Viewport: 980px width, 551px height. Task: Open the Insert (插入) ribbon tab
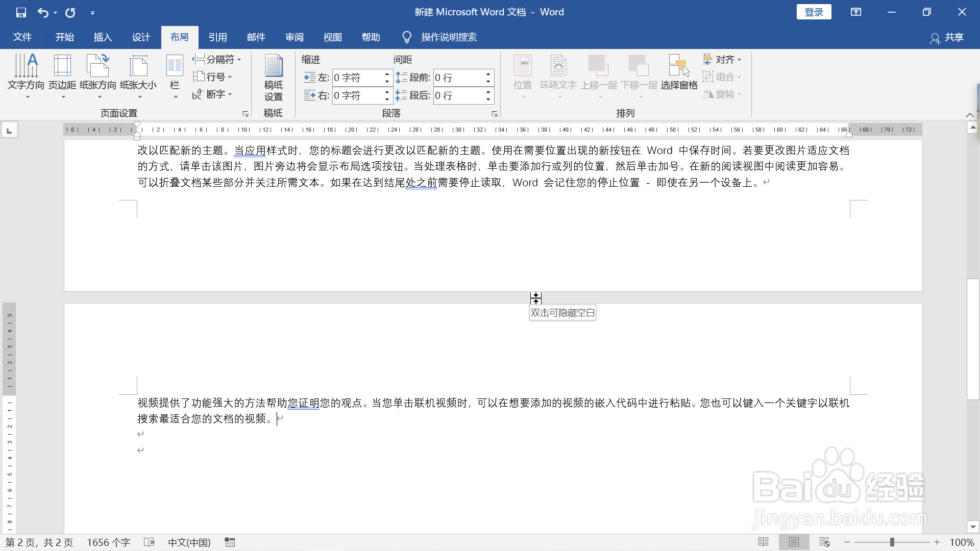tap(103, 37)
